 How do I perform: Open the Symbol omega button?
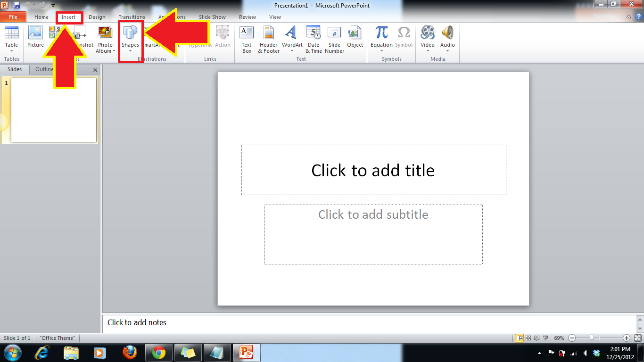pos(404,37)
